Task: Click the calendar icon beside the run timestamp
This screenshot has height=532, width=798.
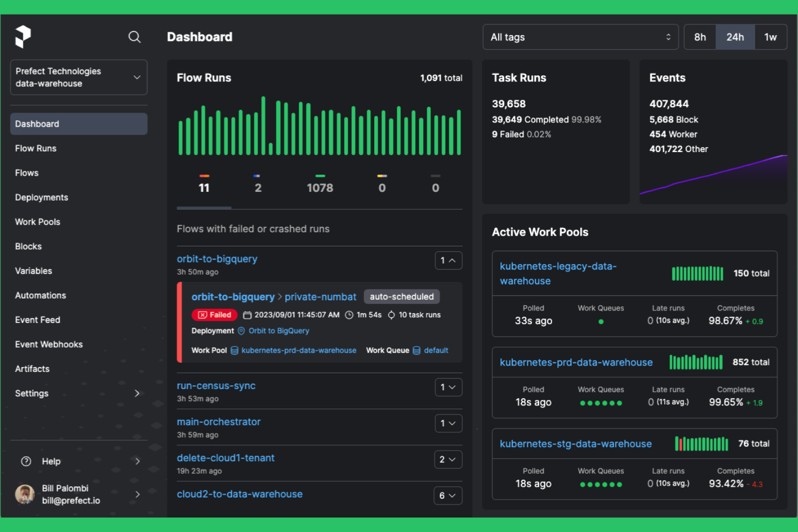Action: coord(246,315)
